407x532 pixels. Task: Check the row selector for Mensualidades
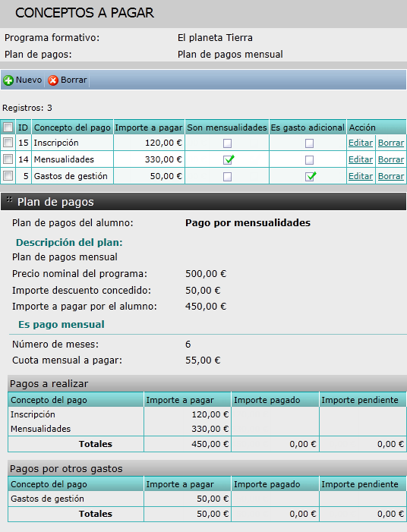(x=8, y=159)
